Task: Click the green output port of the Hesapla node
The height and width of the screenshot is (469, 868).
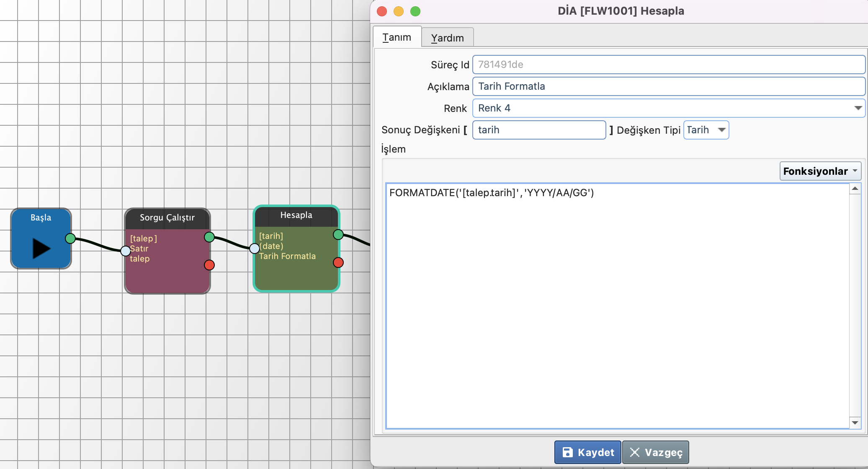Action: coord(338,235)
